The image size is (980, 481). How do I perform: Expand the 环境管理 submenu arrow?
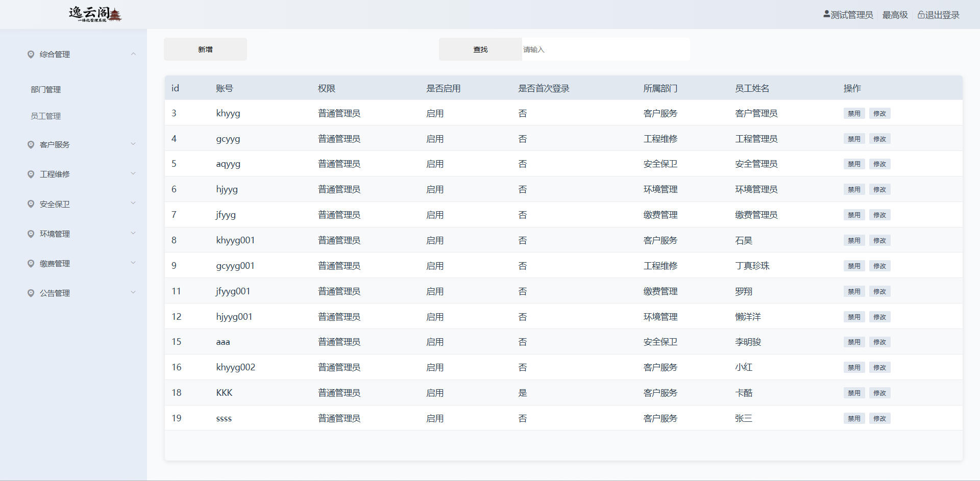point(133,233)
